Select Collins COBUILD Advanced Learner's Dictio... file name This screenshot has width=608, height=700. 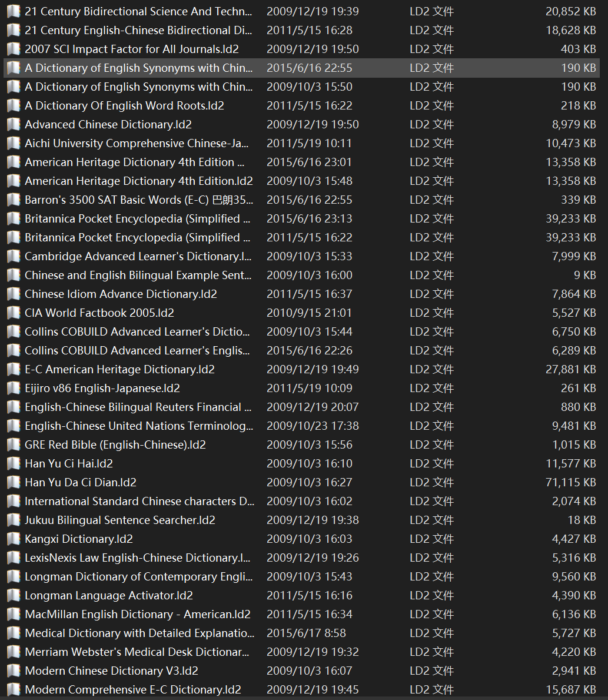pos(138,331)
